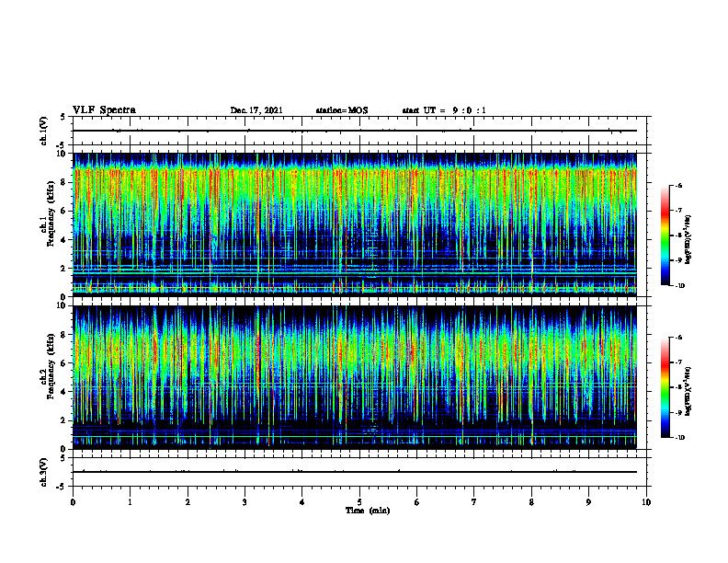Click the ch.2 color bar PSD unit label
Screen dimensions: 728x563
[688, 391]
